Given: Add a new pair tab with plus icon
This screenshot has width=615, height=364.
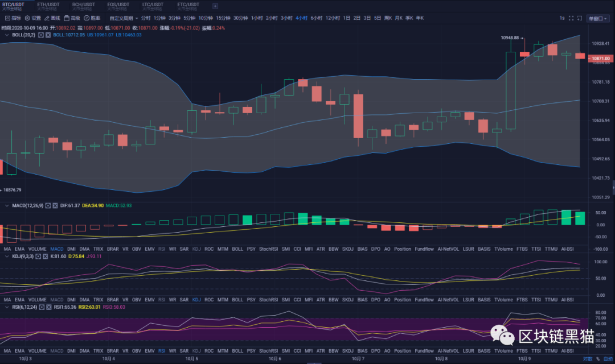Looking at the screenshot, I should coord(215,6).
